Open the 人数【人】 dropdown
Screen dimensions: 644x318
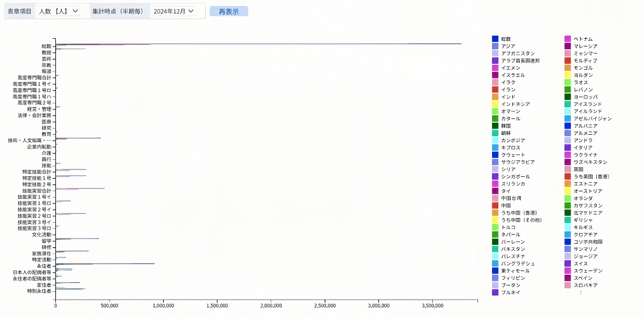[59, 11]
